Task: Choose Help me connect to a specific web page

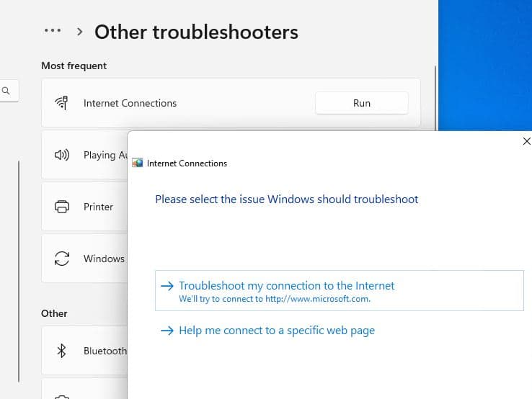Action: click(x=277, y=331)
